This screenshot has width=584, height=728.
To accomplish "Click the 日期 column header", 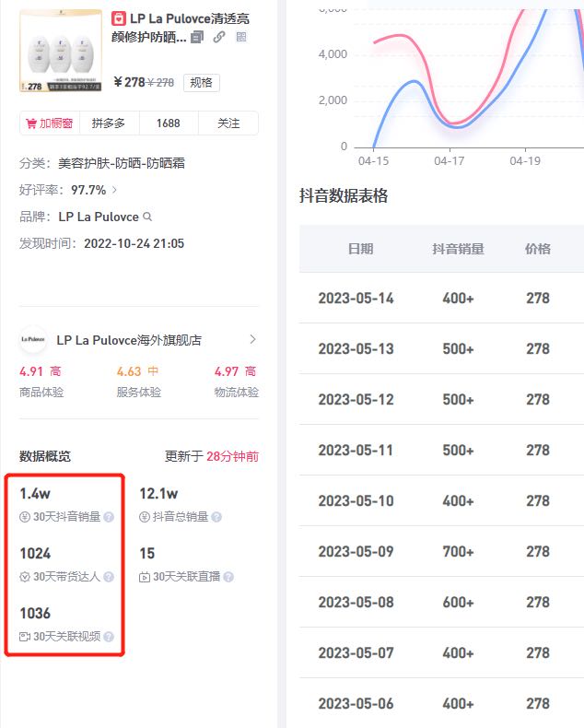I will coord(361,249).
